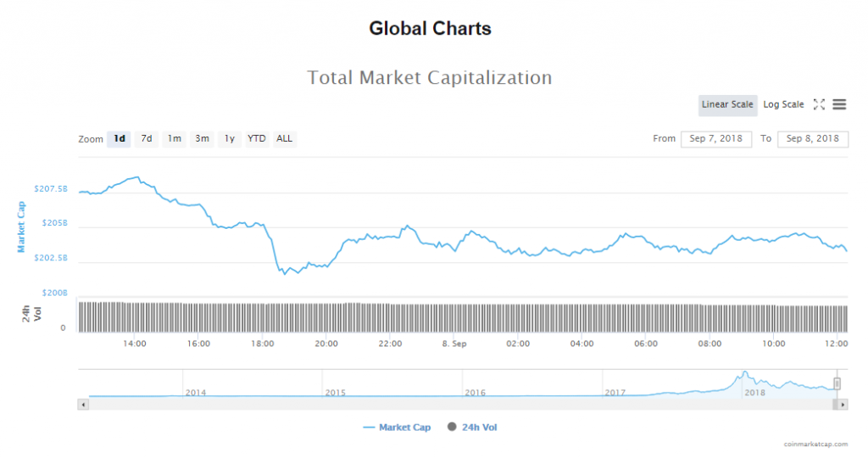Click the navigator scroll right arrow
This screenshot has height=458, width=868.
pos(843,405)
